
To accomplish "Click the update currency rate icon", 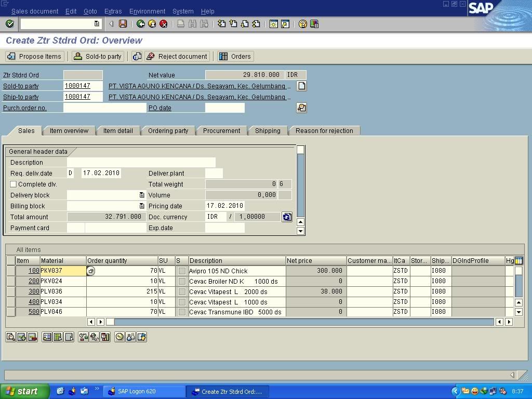I will tap(287, 217).
